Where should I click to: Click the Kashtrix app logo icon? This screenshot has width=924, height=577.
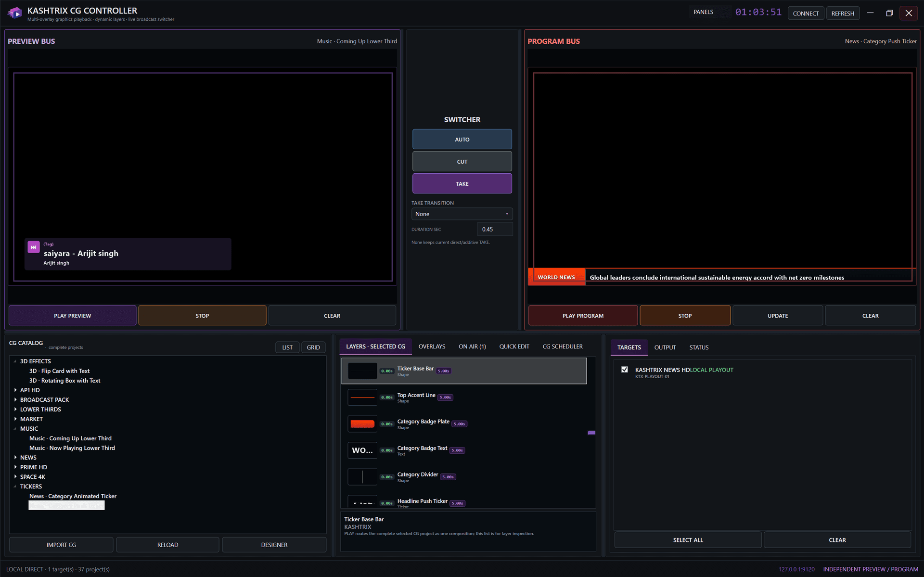tap(15, 13)
